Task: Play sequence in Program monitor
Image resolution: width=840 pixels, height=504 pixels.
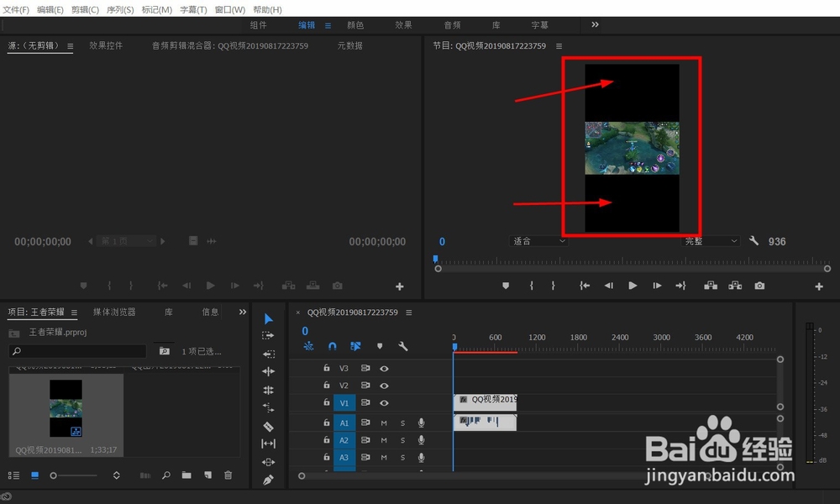Action: 633,286
